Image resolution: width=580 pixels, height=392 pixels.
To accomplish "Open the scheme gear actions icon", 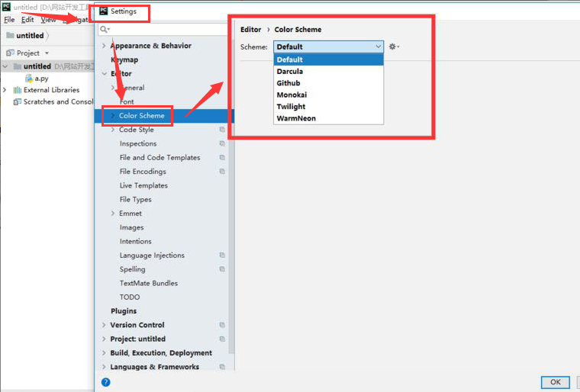I will pyautogui.click(x=394, y=47).
